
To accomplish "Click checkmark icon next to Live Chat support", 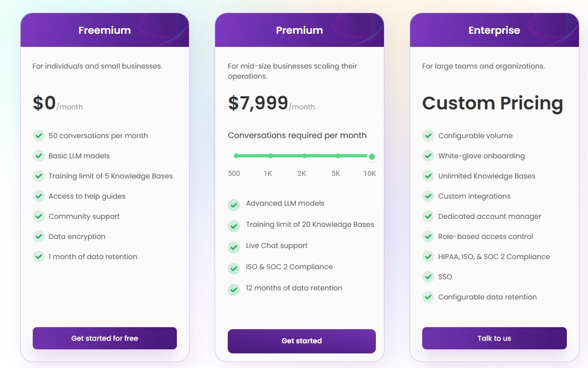I will point(234,247).
